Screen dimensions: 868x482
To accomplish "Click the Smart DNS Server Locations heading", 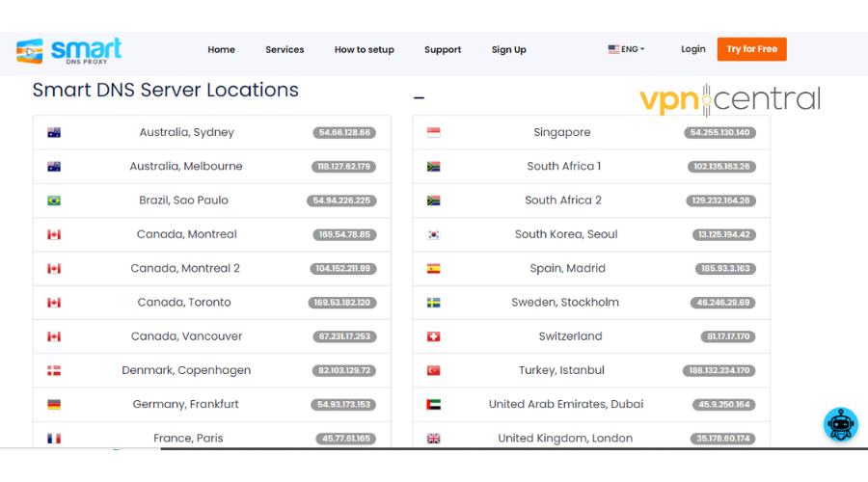I will (166, 91).
